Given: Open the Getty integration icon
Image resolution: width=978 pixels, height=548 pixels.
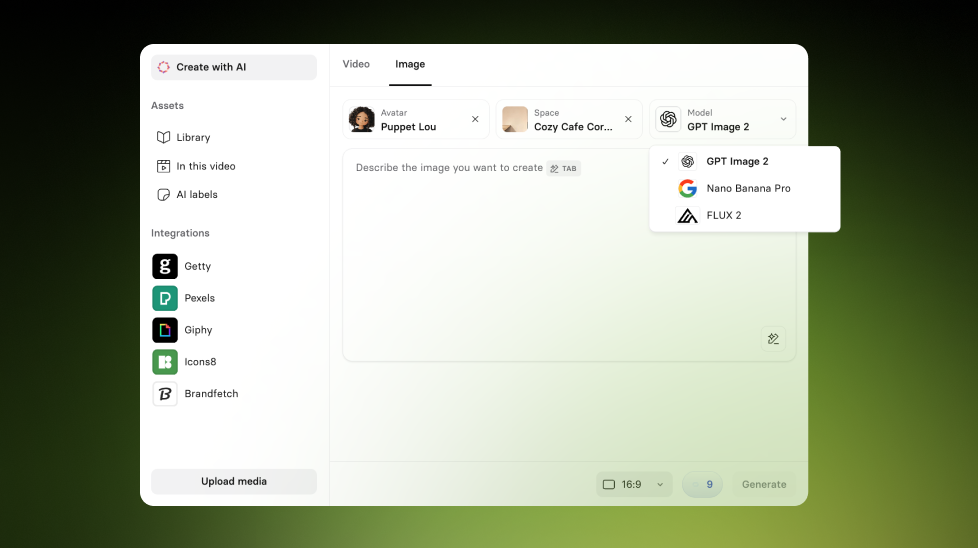Looking at the screenshot, I should (165, 266).
